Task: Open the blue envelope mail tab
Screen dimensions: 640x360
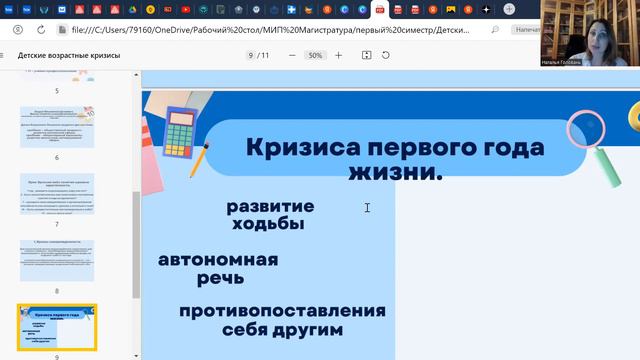Action: point(62,9)
